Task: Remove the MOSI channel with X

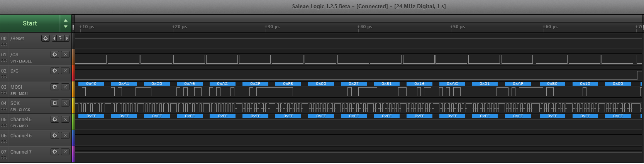Action: coord(66,87)
